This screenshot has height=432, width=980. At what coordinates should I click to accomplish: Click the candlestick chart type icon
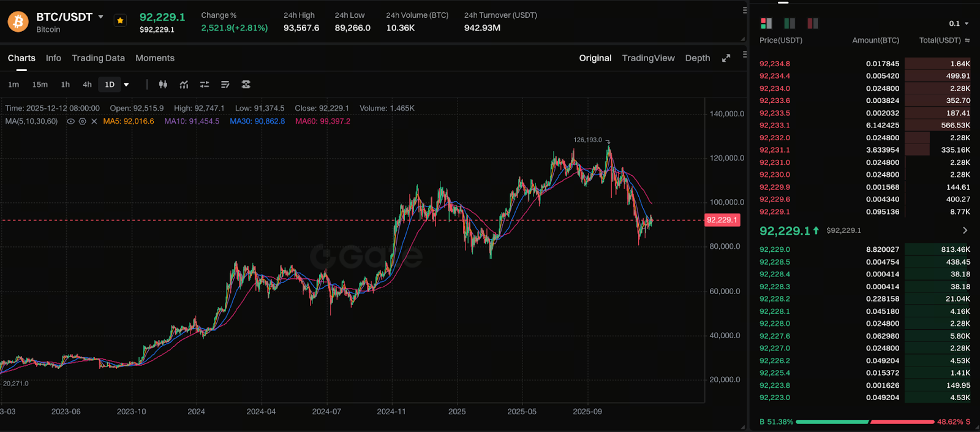[x=163, y=85]
